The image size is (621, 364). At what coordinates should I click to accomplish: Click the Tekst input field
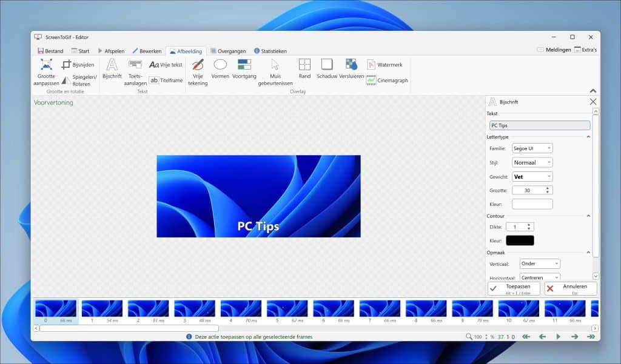[539, 125]
